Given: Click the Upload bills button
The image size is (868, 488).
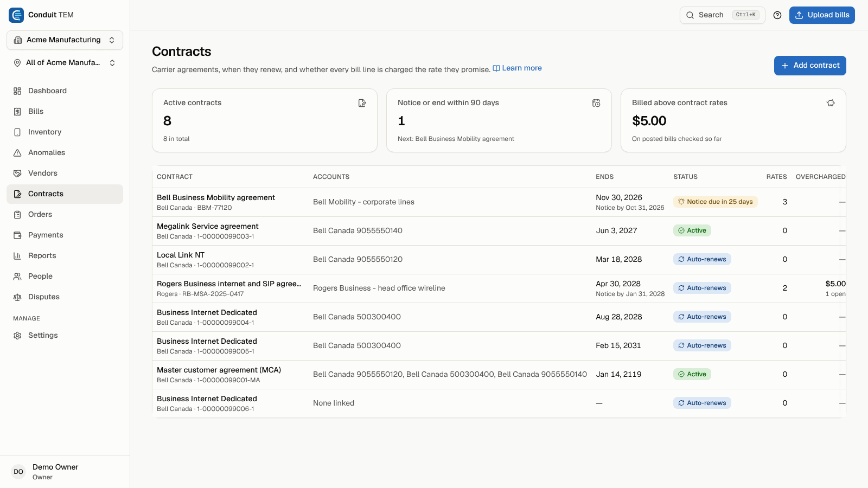Looking at the screenshot, I should coord(822,15).
